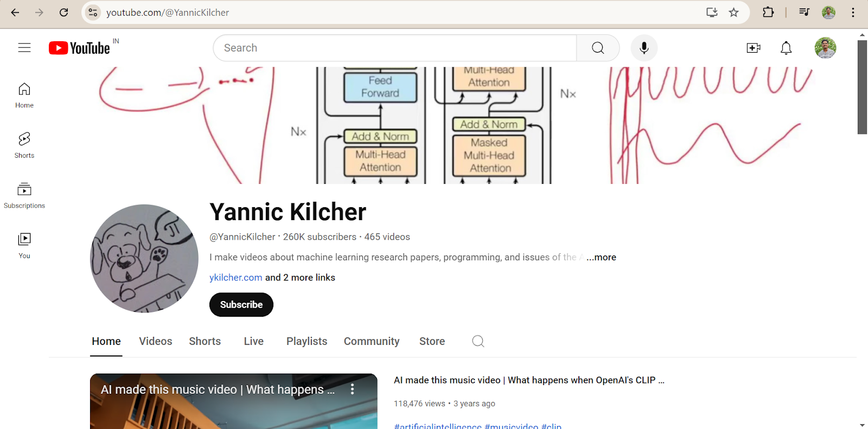Open the Playlists tab
The width and height of the screenshot is (868, 429).
[307, 341]
